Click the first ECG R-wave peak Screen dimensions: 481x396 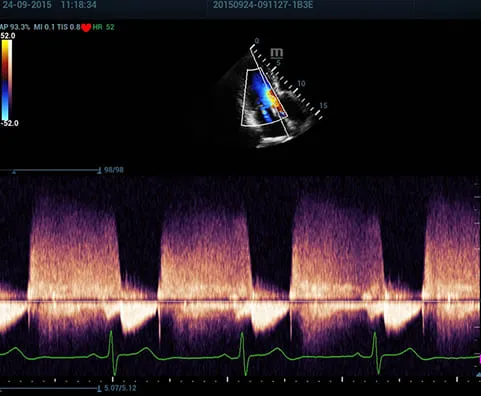pyautogui.click(x=111, y=333)
